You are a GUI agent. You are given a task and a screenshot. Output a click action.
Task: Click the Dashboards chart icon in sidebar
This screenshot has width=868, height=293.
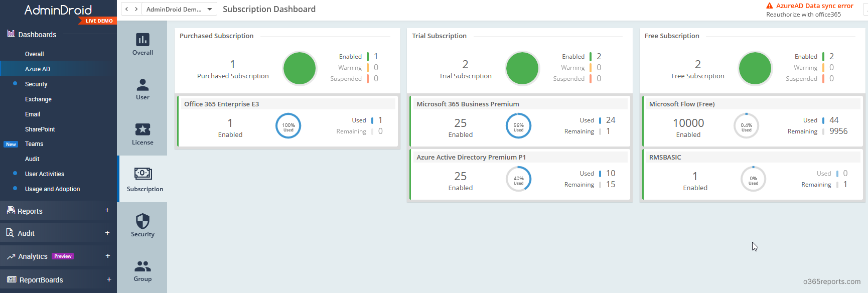pyautogui.click(x=11, y=34)
